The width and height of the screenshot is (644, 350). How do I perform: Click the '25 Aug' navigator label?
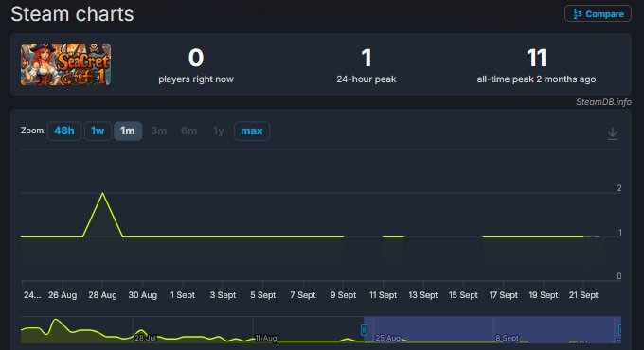click(x=387, y=338)
